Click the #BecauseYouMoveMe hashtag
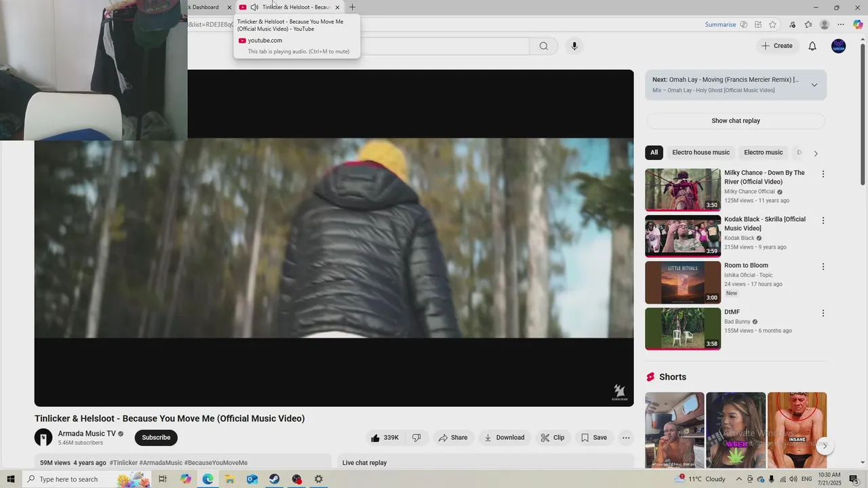Viewport: 868px width, 488px height. tap(216, 463)
